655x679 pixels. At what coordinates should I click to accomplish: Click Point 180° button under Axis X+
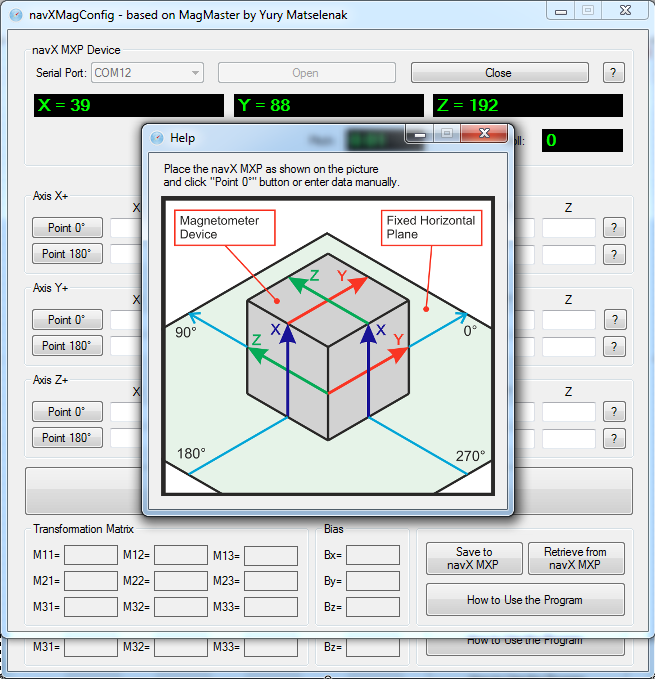(67, 254)
